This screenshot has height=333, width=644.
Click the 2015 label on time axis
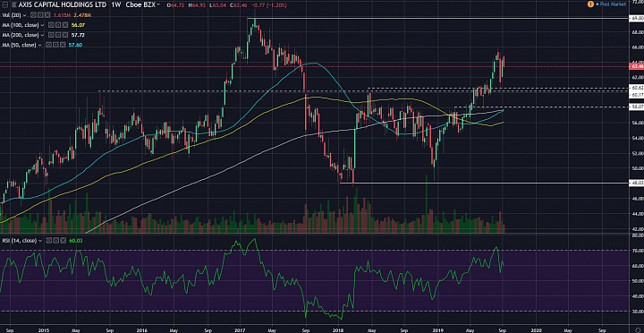tap(44, 329)
